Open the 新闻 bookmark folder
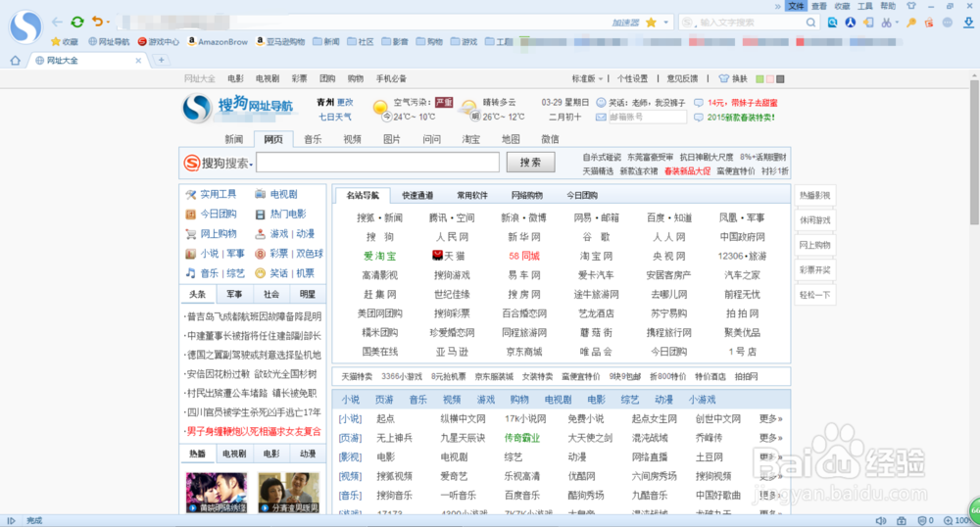 pos(326,42)
